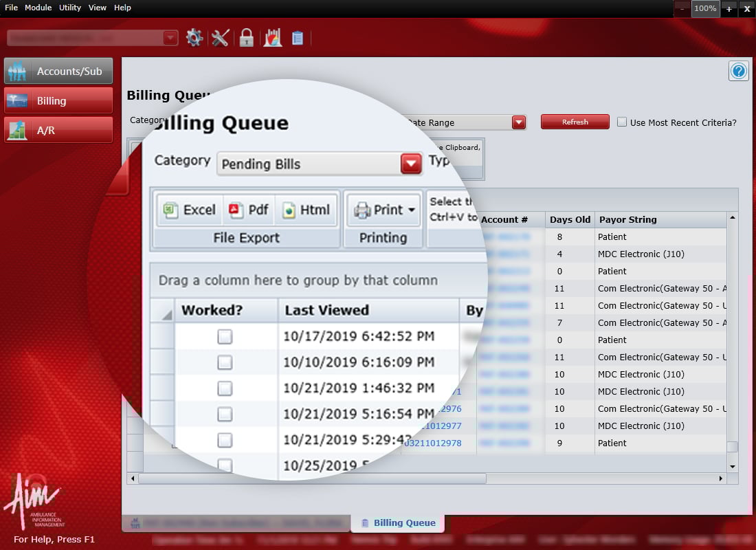This screenshot has width=756, height=550.
Task: Open the charts/reports toolbar icon
Action: point(272,38)
